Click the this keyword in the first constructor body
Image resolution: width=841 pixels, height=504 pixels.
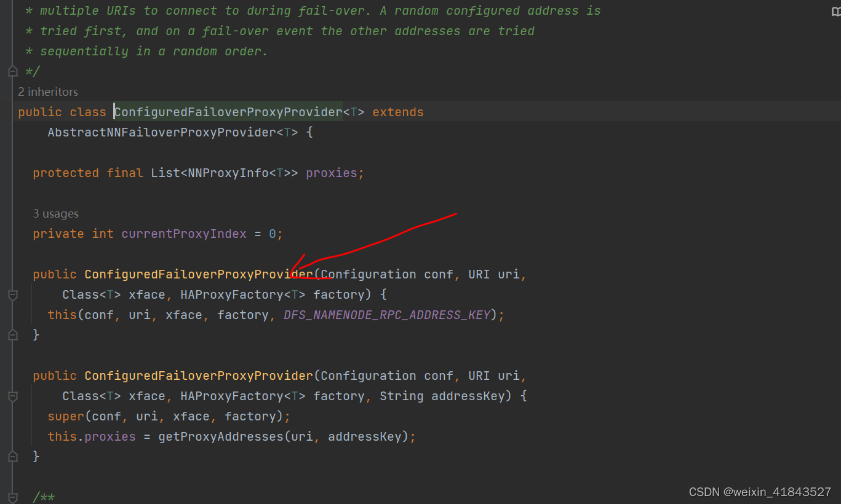pyautogui.click(x=62, y=315)
